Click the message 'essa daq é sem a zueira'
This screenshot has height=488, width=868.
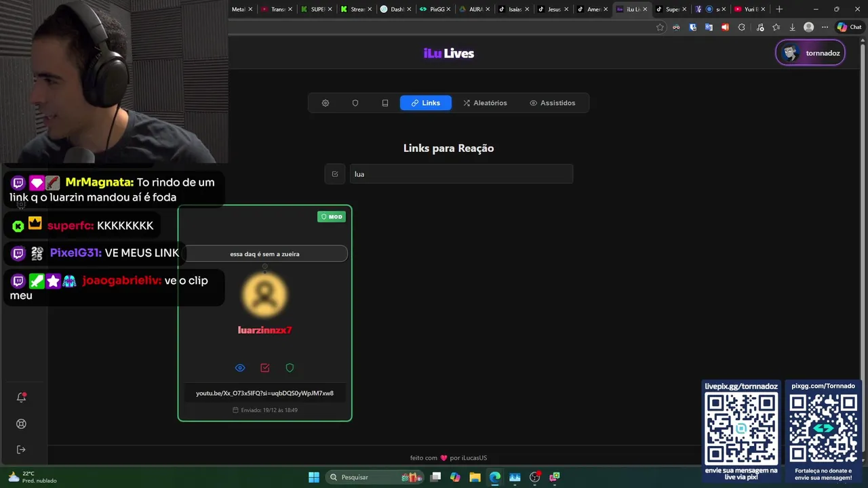(265, 254)
